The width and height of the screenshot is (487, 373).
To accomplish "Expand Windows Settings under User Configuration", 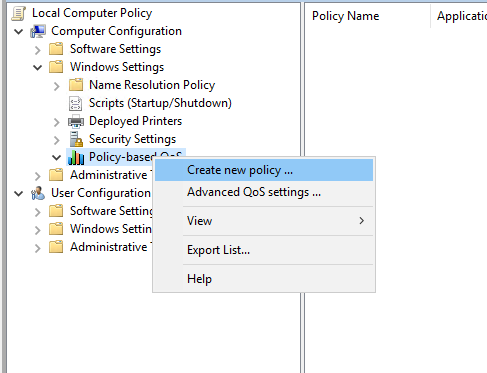I will point(38,230).
